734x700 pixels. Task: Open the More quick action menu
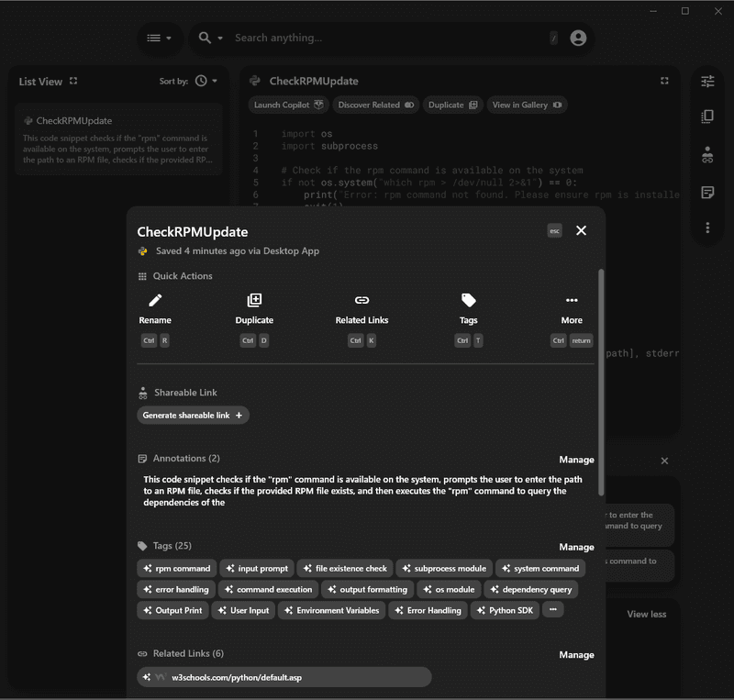pyautogui.click(x=572, y=299)
